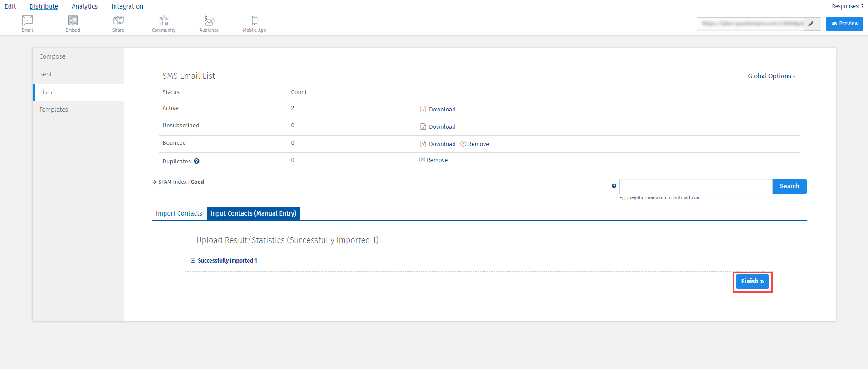Screen dimensions: 868x369
Task: Switch to the Import Contacts tab
Action: point(179,213)
